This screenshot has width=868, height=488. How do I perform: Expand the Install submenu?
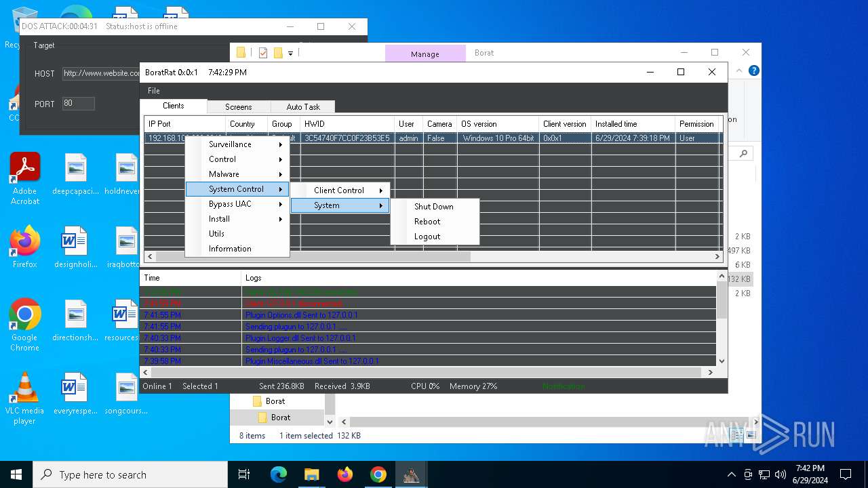pos(237,219)
